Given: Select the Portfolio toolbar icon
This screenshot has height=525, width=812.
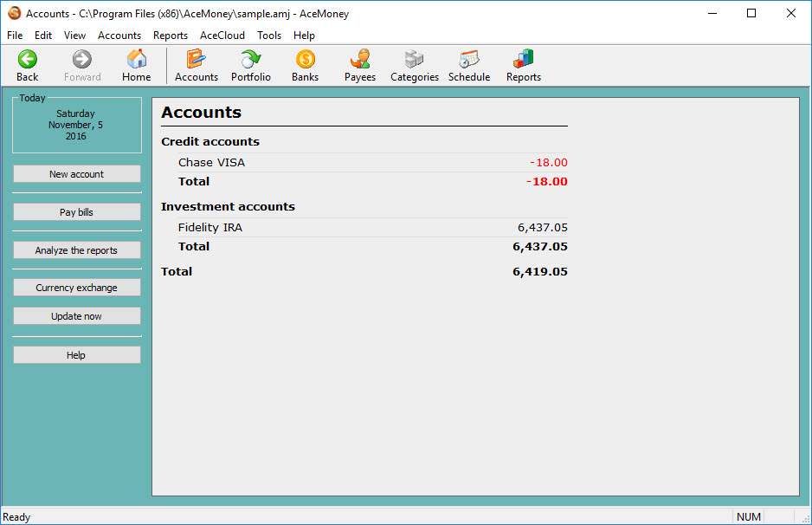Looking at the screenshot, I should click(x=250, y=65).
